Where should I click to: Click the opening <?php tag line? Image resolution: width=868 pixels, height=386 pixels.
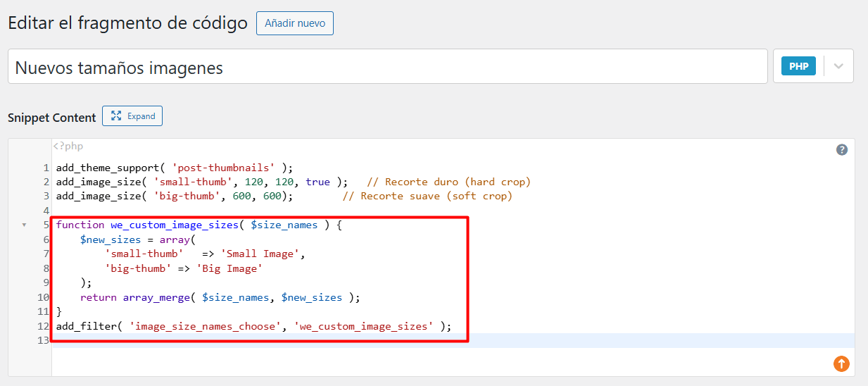tap(69, 147)
